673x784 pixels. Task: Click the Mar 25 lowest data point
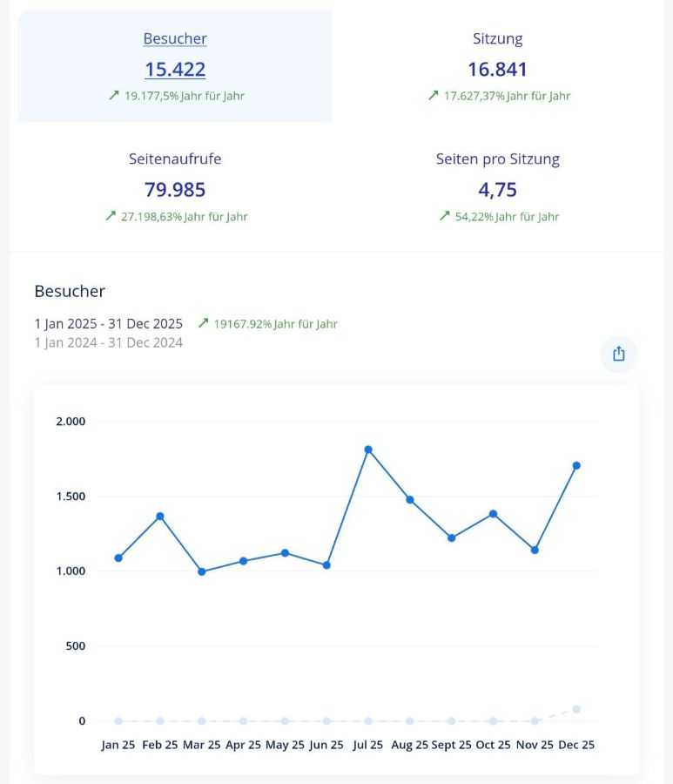(x=201, y=571)
